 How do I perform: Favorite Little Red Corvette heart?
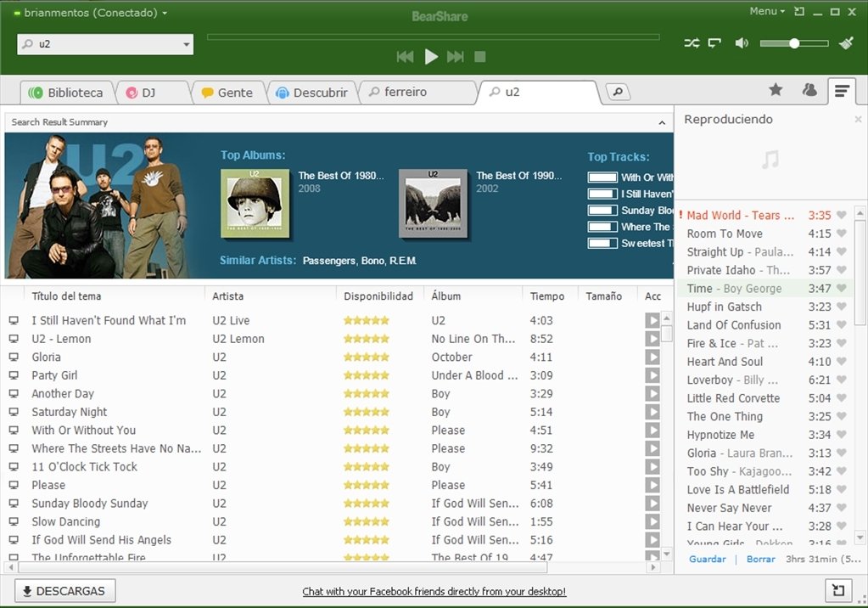coord(842,398)
